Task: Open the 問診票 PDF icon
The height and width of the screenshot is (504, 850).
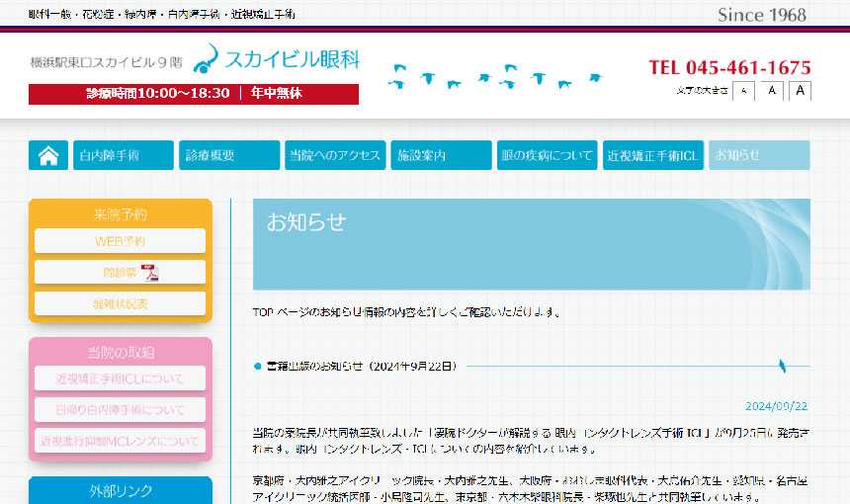Action: point(149,273)
